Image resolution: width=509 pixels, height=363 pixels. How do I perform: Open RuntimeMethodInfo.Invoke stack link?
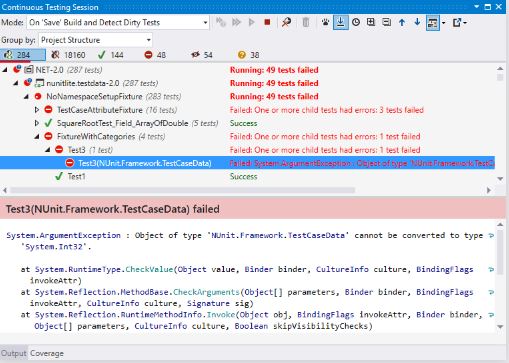[x=221, y=315]
